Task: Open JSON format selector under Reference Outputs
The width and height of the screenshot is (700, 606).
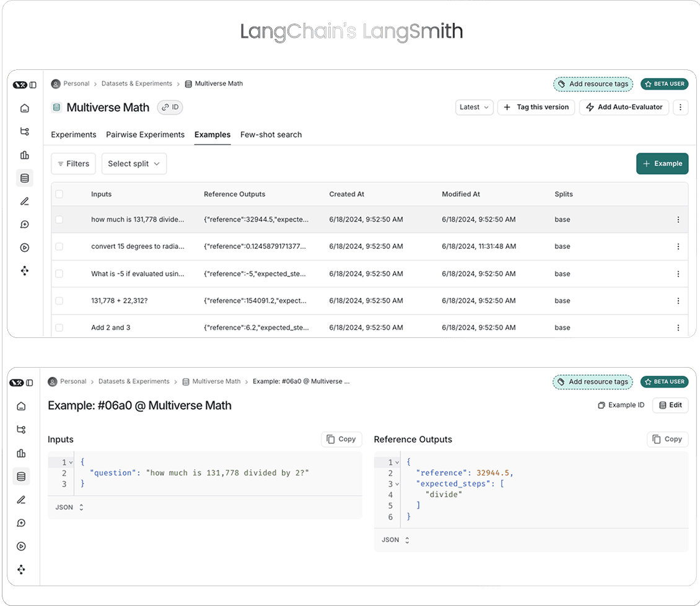Action: point(396,540)
